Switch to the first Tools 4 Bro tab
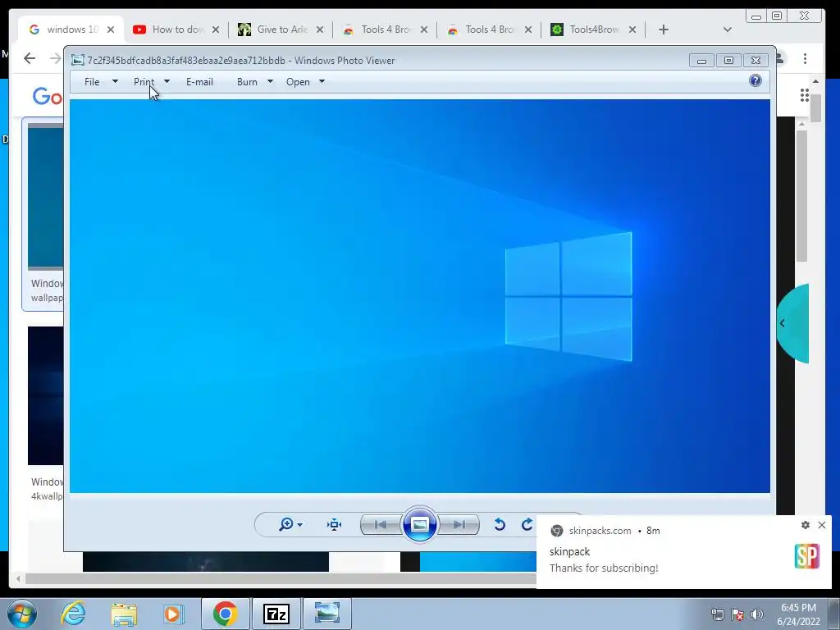Screen dimensions: 840x630 coord(385,30)
